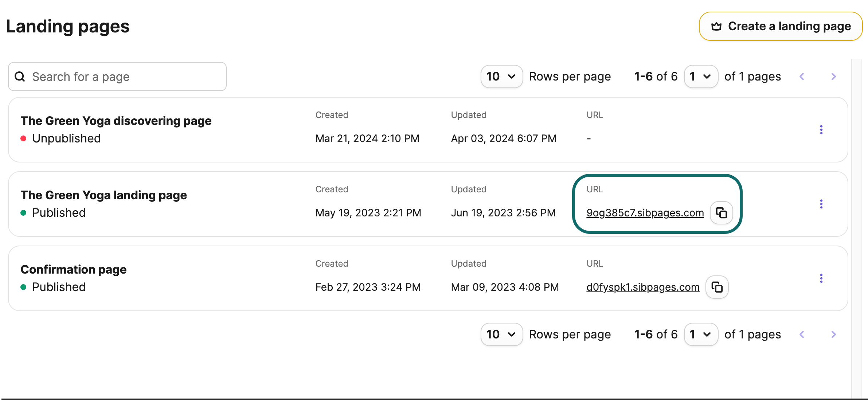
Task: Open bottom page number dropdown
Action: (x=701, y=334)
